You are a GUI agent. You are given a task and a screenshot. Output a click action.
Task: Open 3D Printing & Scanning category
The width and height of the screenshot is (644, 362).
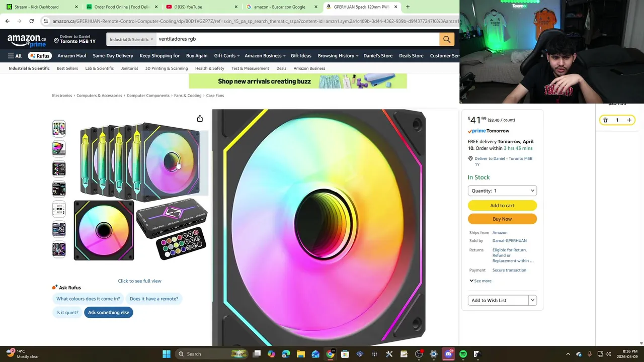167,68
